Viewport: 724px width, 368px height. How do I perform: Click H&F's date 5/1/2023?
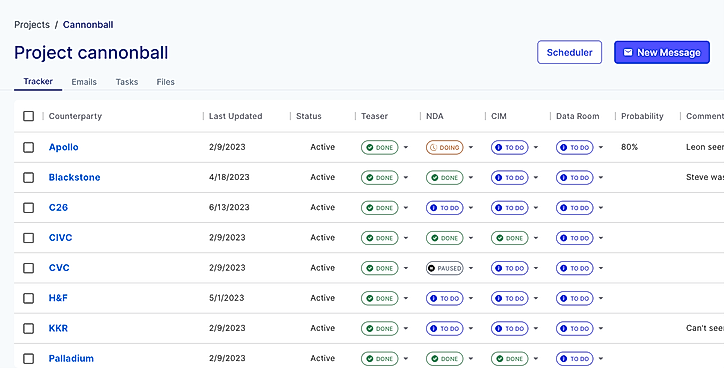tap(226, 298)
